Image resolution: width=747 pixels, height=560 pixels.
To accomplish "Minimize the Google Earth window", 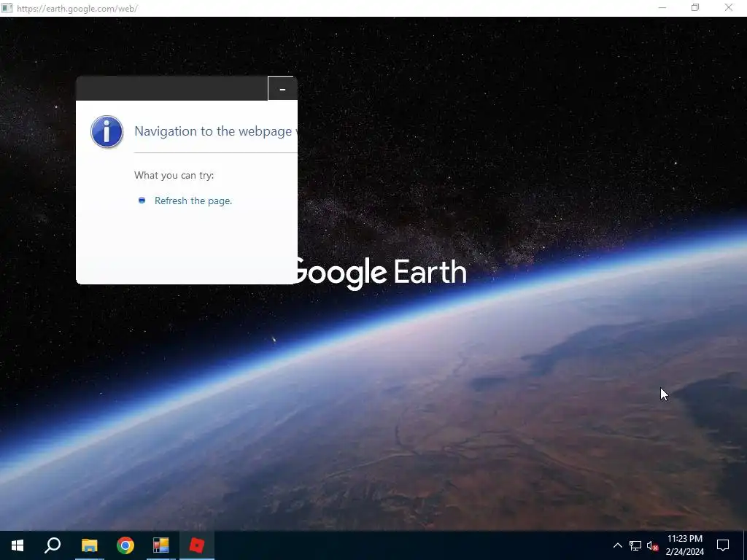I will tap(662, 8).
